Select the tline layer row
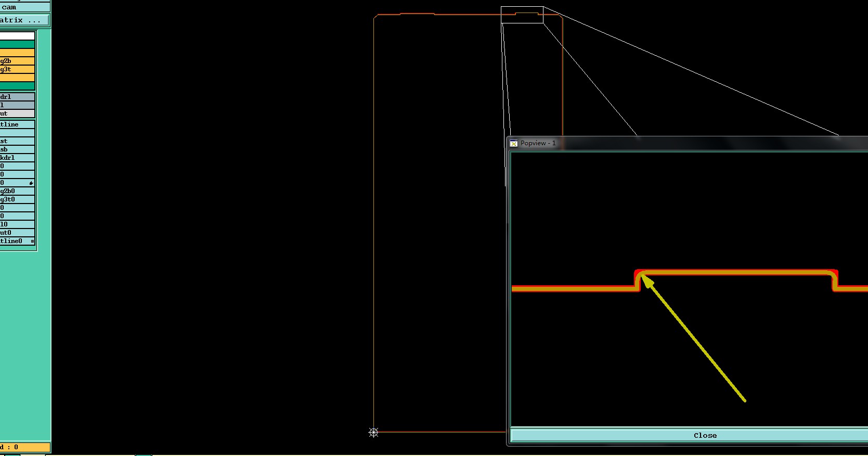The width and height of the screenshot is (868, 456). [17, 124]
